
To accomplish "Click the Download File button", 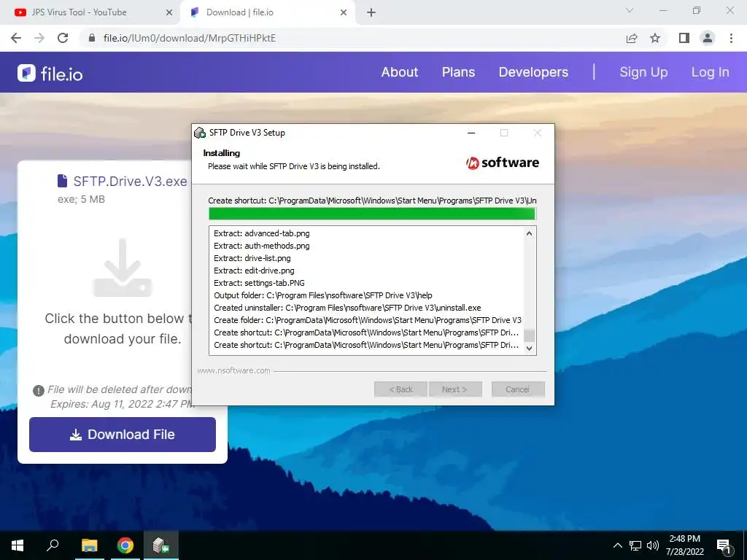I will coord(123,435).
